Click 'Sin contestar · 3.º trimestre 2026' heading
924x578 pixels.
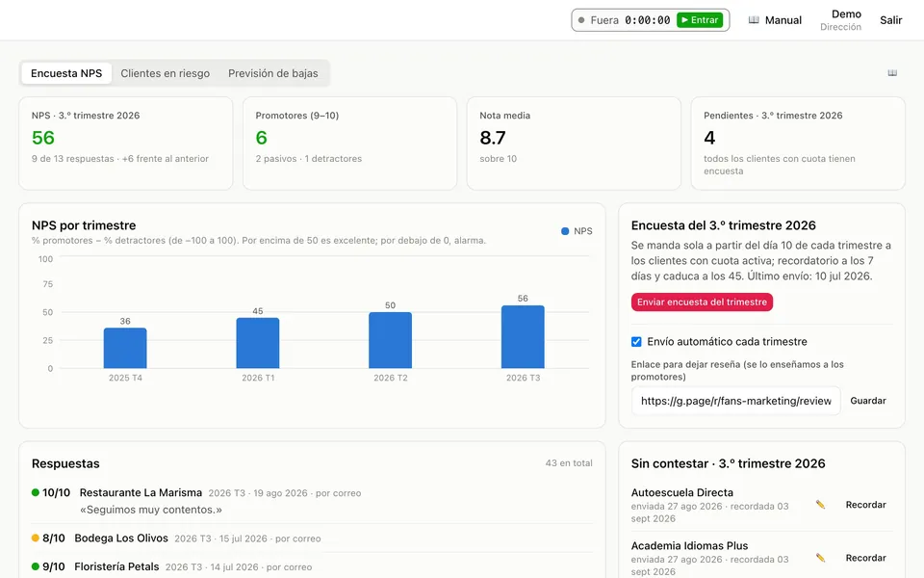(728, 463)
